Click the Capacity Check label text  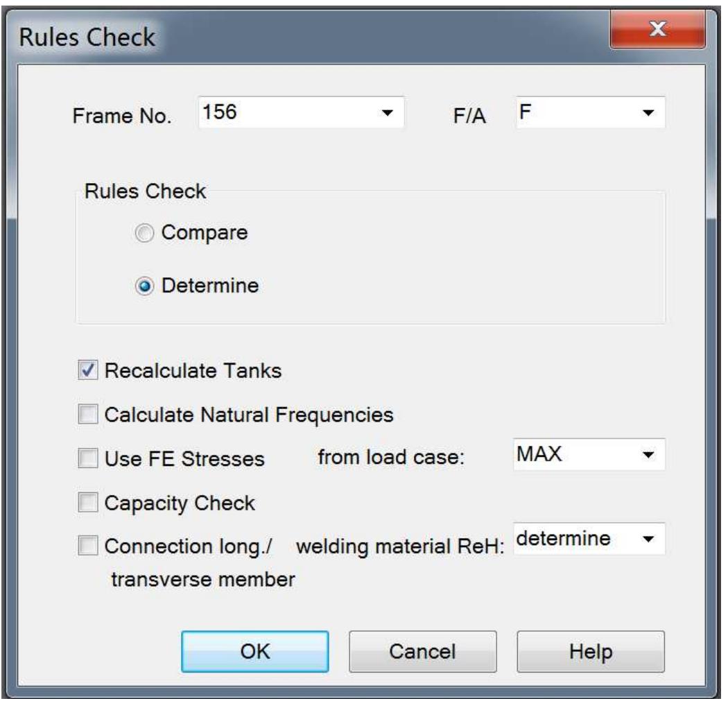coord(179,503)
